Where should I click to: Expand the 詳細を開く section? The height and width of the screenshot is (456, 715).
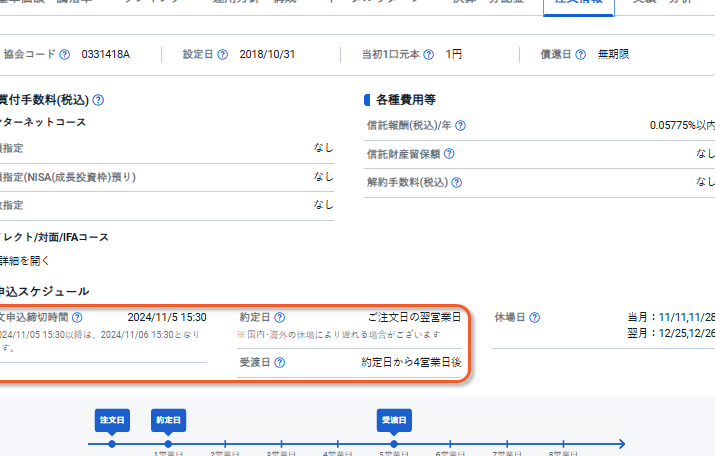[x=24, y=261]
